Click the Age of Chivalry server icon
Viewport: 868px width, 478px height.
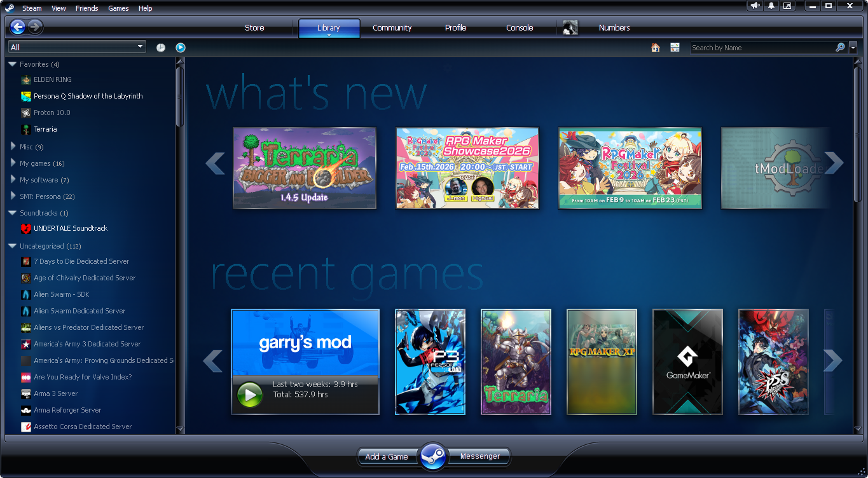[26, 278]
